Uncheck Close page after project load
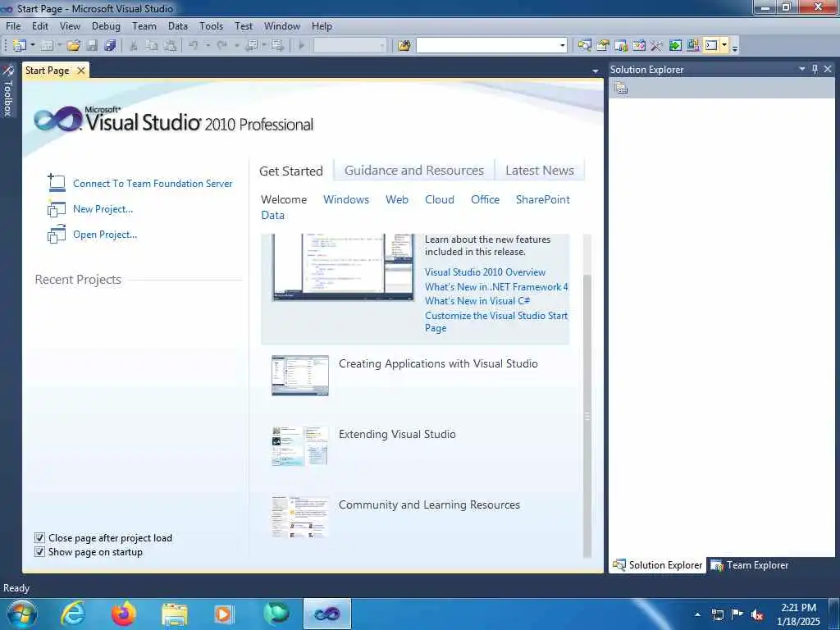The image size is (840, 630). coord(39,538)
